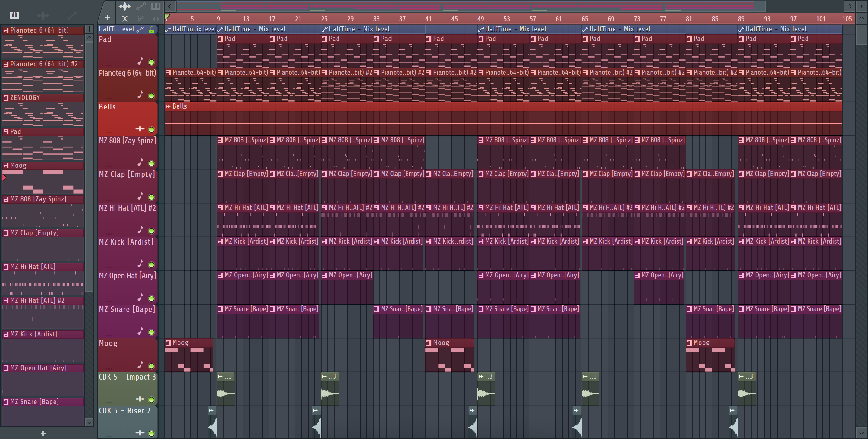The width and height of the screenshot is (868, 439).
Task: Click the horizontal timeline overview scrollbar
Action: point(471,6)
